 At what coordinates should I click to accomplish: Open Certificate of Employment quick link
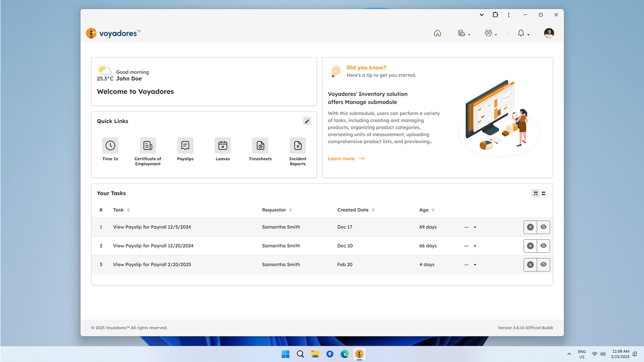148,152
